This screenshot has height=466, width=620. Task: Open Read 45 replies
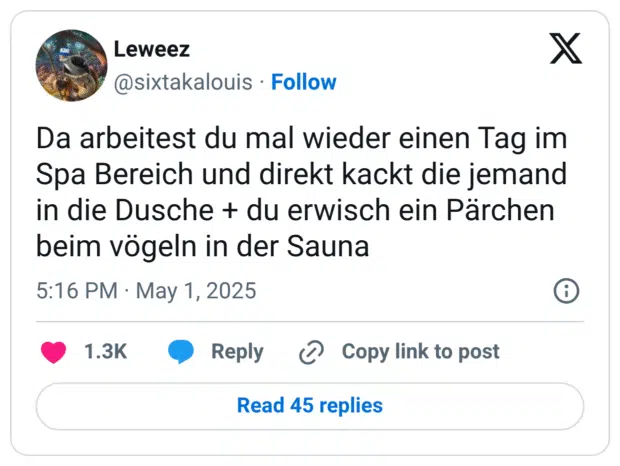click(310, 405)
